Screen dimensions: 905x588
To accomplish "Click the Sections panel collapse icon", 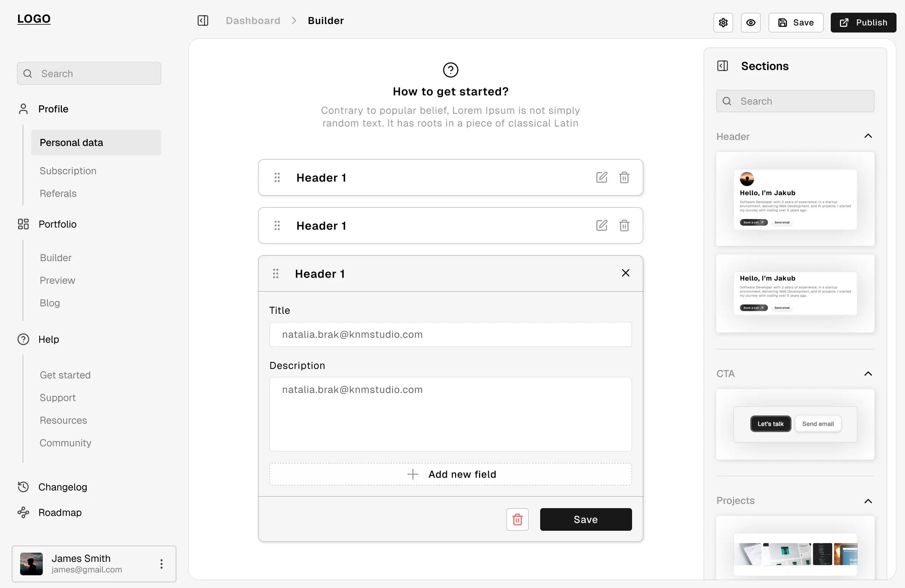I will (x=722, y=66).
